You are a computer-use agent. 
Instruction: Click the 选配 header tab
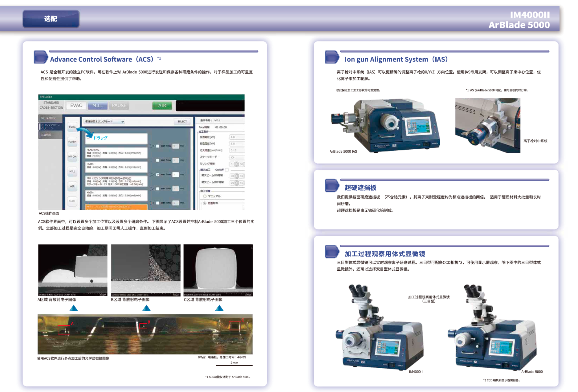pyautogui.click(x=51, y=19)
